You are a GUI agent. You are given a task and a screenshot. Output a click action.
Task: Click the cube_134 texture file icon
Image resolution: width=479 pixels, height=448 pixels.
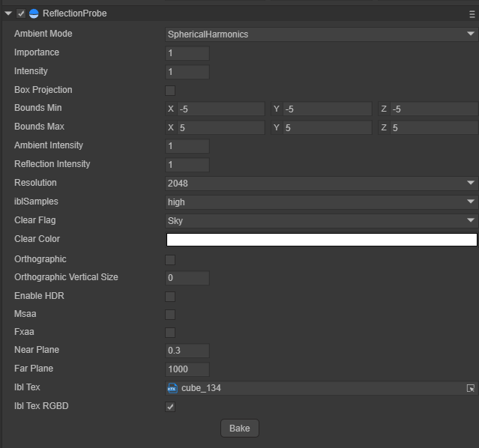tap(172, 388)
